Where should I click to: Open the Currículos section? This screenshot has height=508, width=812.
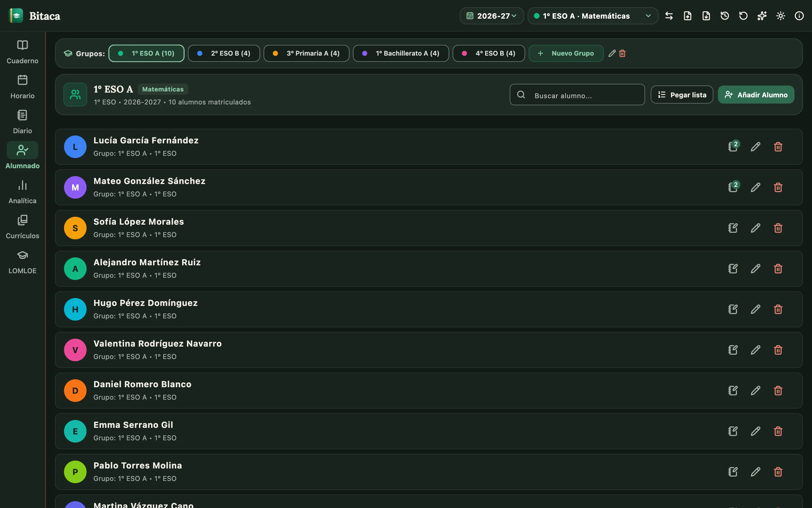[23, 227]
